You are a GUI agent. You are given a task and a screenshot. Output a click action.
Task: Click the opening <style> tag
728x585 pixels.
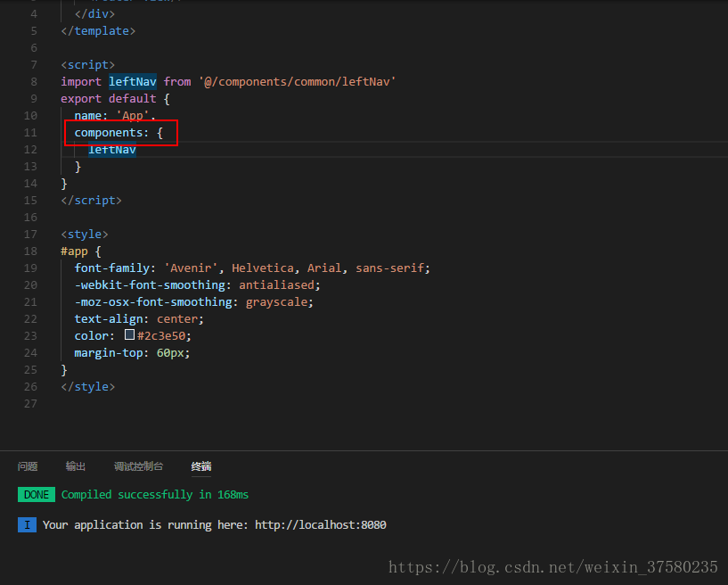tap(85, 235)
